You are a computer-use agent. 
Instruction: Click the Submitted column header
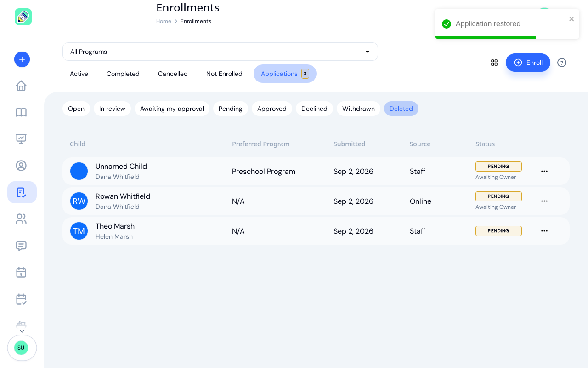click(350, 144)
